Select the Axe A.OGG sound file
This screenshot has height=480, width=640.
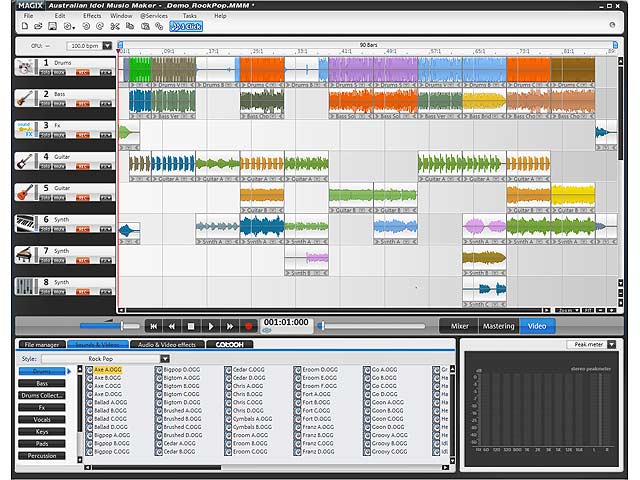pos(108,369)
